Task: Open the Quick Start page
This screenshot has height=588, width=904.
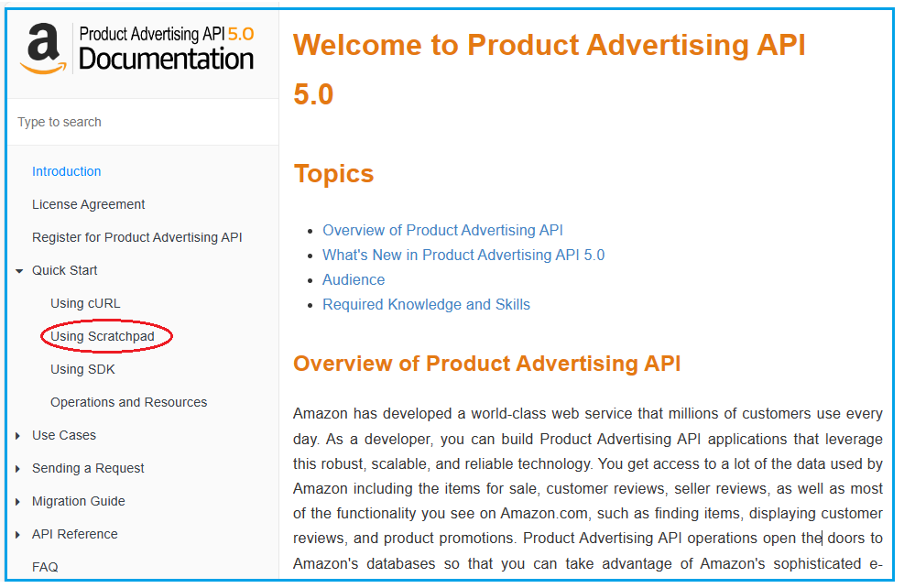Action: pyautogui.click(x=64, y=270)
